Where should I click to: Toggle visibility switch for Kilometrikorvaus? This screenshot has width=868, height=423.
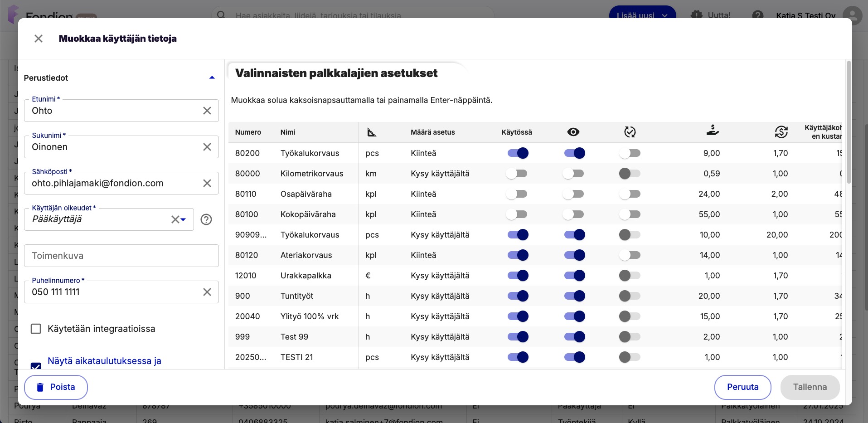[x=573, y=174]
